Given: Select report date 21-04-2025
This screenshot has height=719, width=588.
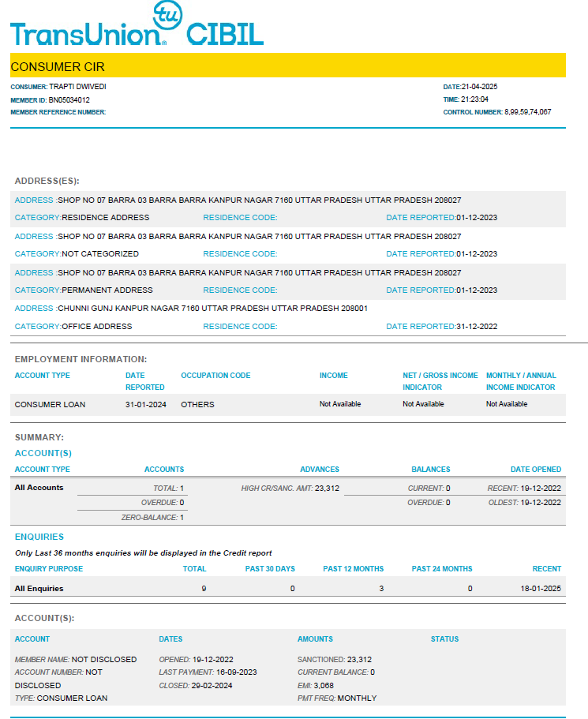Looking at the screenshot, I should 479,87.
